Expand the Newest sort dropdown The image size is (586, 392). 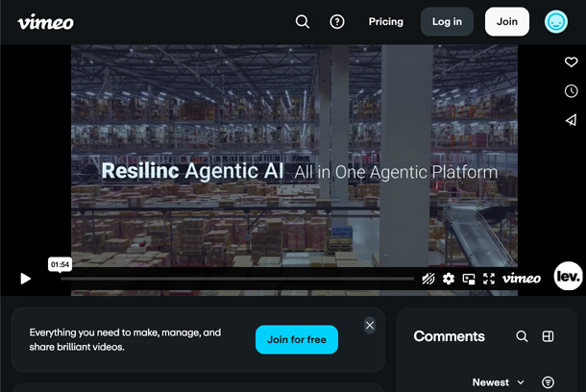point(499,382)
